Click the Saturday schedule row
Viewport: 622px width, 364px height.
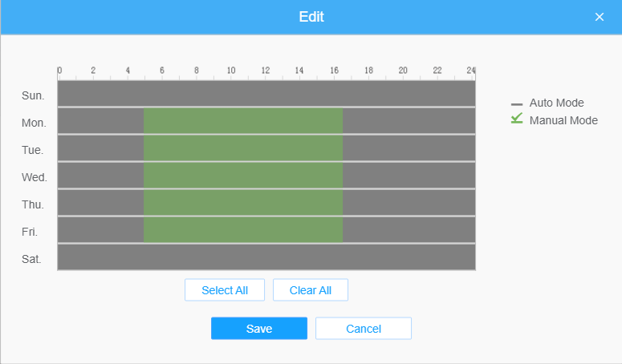(x=266, y=257)
